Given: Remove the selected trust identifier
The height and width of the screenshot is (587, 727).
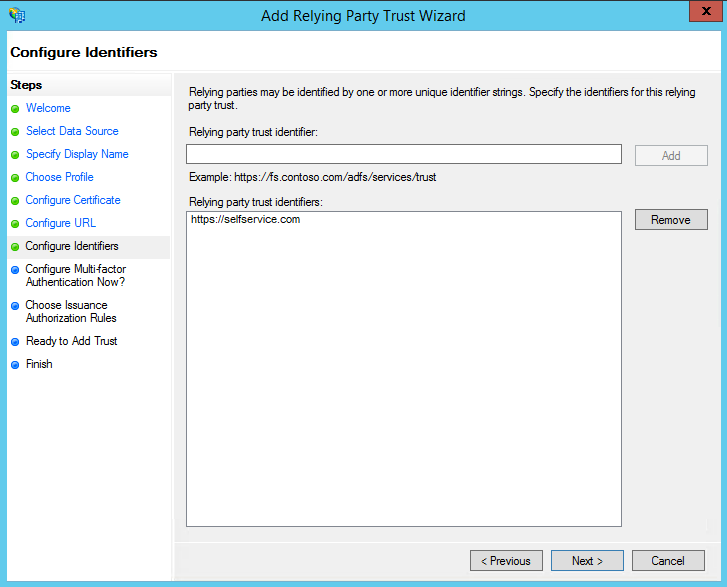Looking at the screenshot, I should (x=671, y=220).
